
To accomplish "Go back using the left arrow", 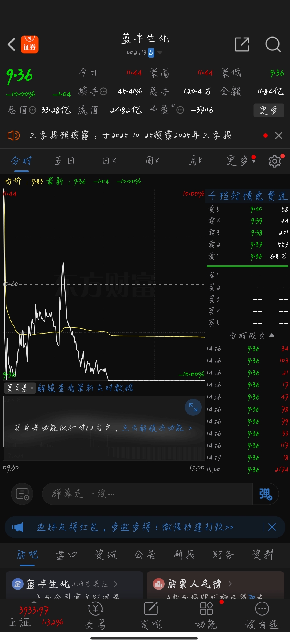I will [x=11, y=44].
